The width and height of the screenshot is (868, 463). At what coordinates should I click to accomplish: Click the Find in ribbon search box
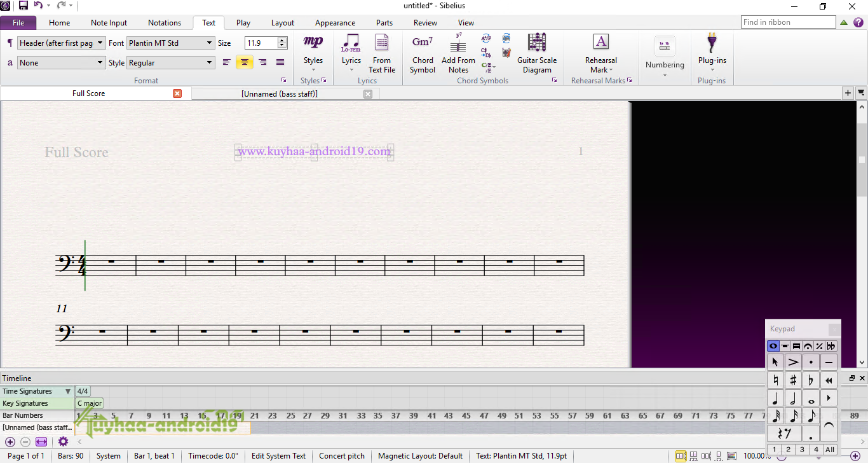tap(788, 22)
